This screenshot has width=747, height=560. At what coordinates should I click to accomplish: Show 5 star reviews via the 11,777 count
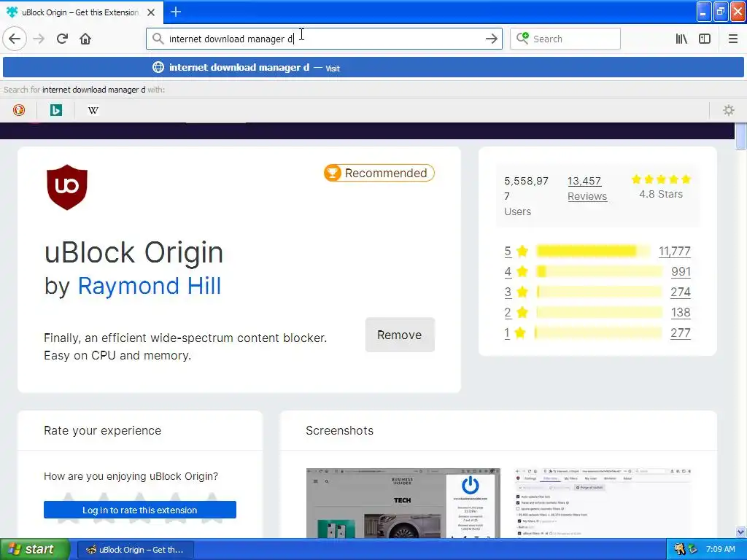(x=674, y=251)
